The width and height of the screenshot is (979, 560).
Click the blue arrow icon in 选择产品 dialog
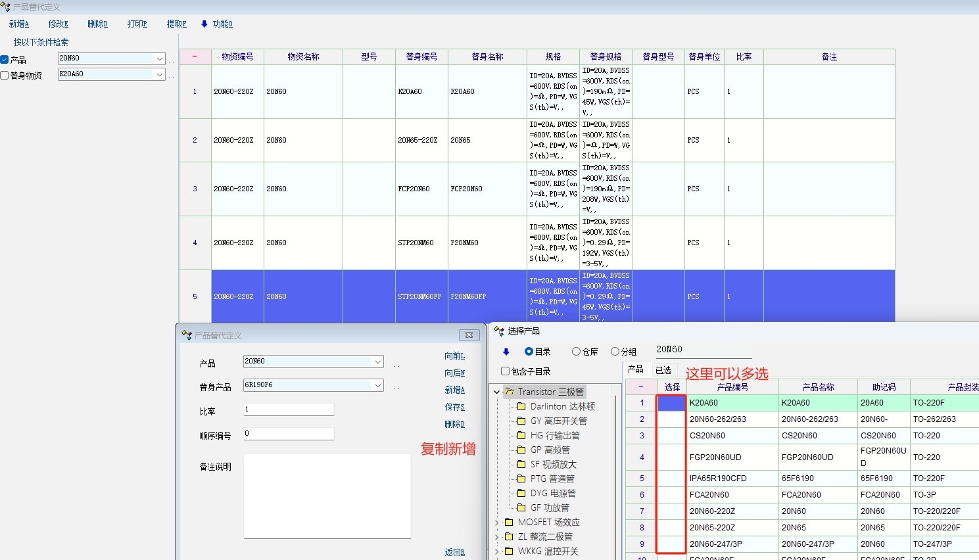coord(506,352)
